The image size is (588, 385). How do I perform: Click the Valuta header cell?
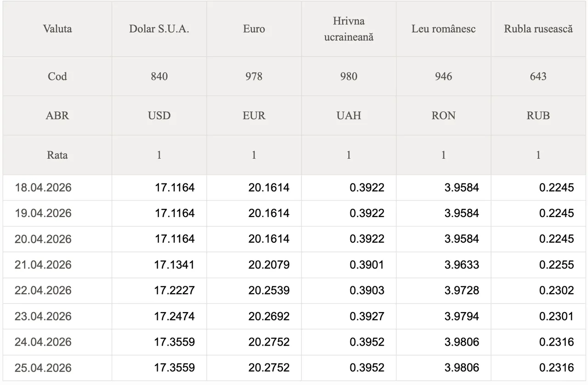(x=57, y=29)
